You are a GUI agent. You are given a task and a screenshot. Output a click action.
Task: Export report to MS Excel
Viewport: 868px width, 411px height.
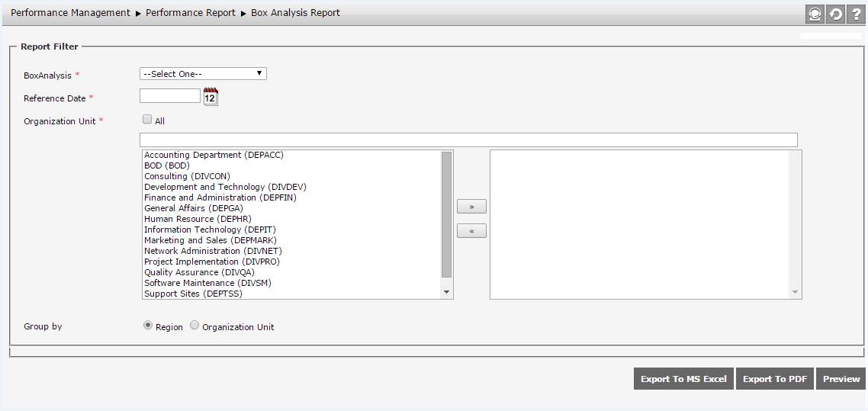click(x=683, y=379)
